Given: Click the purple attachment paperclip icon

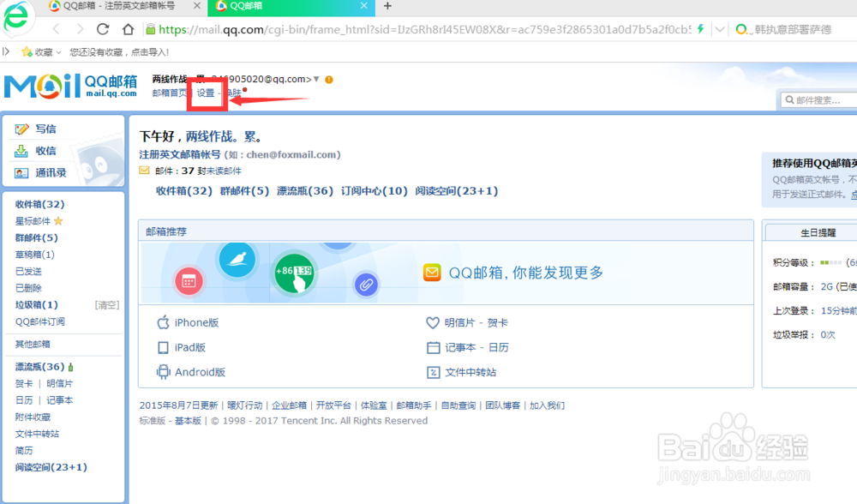Looking at the screenshot, I should coord(366,285).
